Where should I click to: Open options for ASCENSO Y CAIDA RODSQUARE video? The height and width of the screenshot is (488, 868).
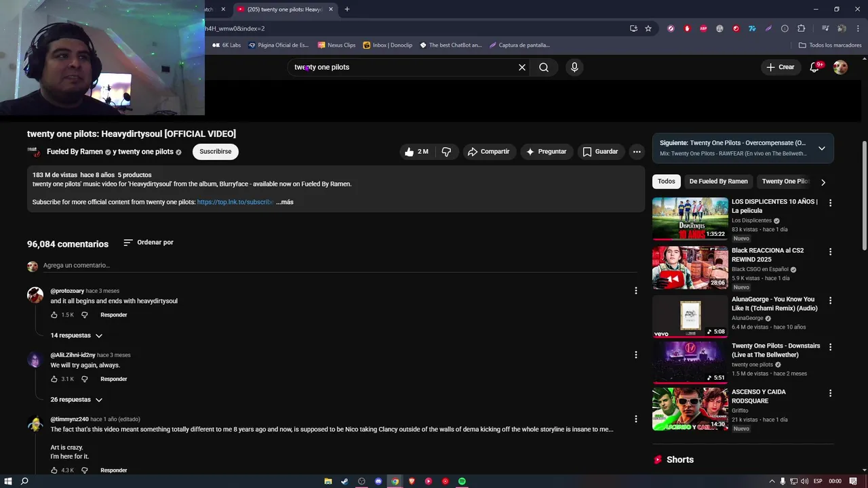[830, 393]
